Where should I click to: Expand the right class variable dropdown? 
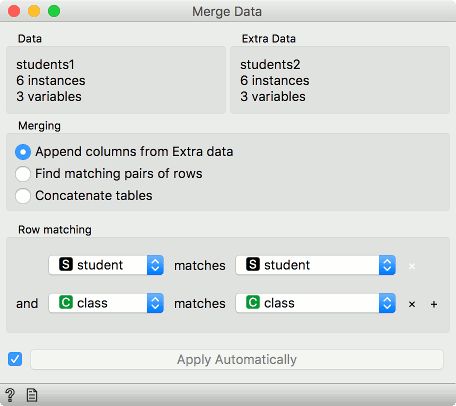[316, 303]
